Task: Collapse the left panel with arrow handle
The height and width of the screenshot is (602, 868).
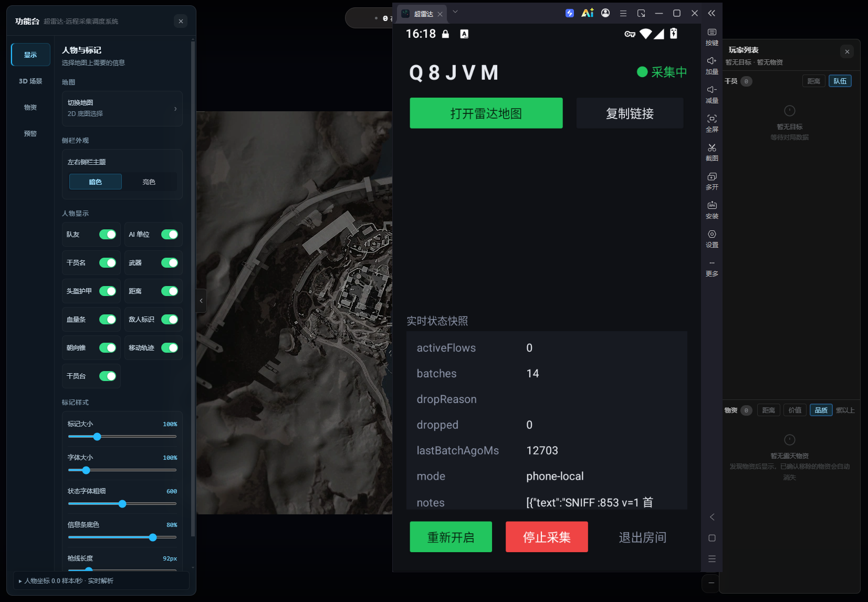Action: click(x=201, y=301)
